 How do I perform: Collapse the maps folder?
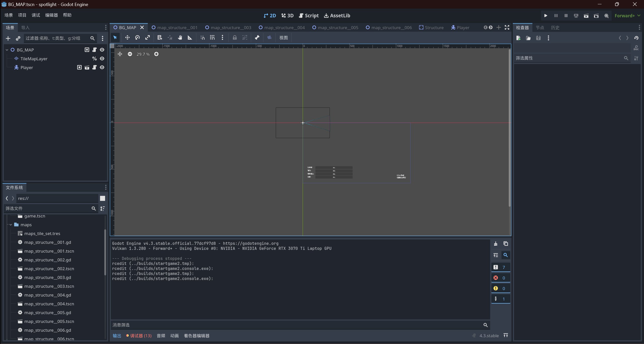pos(11,225)
